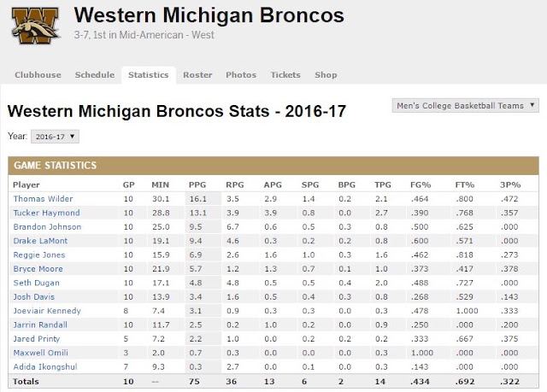Viewport: 547px width, 392px height.
Task: Switch to the Schedule tab
Action: [95, 75]
